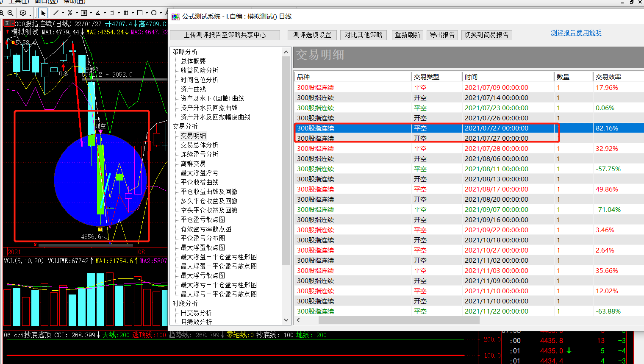Screen dimensions: 644x364
Task: Click 品种 column header
Action: pos(353,77)
